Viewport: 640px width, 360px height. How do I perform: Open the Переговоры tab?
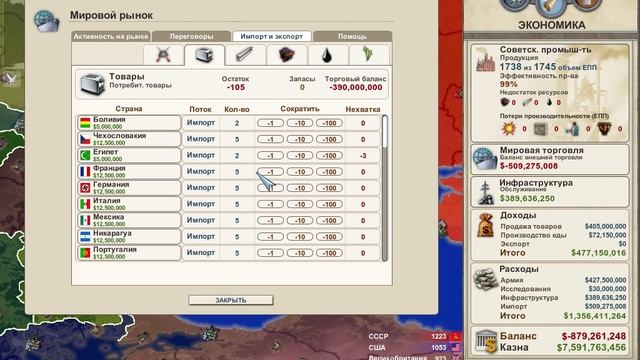coord(191,36)
